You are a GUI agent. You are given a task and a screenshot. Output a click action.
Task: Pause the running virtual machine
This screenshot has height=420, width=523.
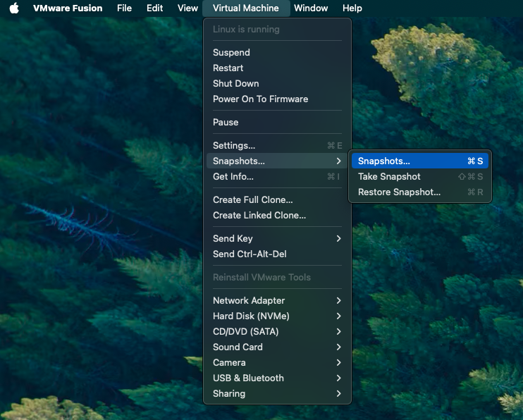226,122
